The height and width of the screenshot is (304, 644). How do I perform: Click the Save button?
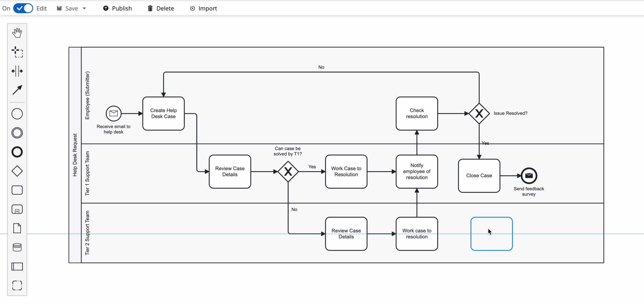click(67, 8)
